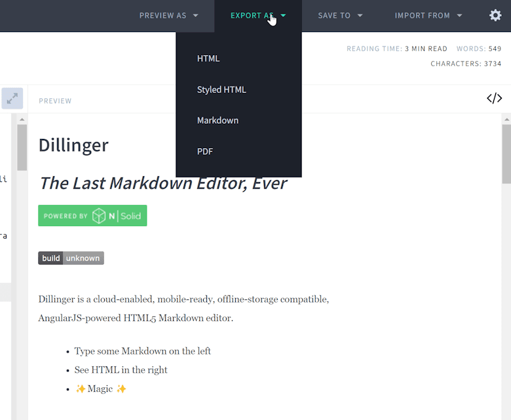Open the Preview As dropdown

click(169, 16)
